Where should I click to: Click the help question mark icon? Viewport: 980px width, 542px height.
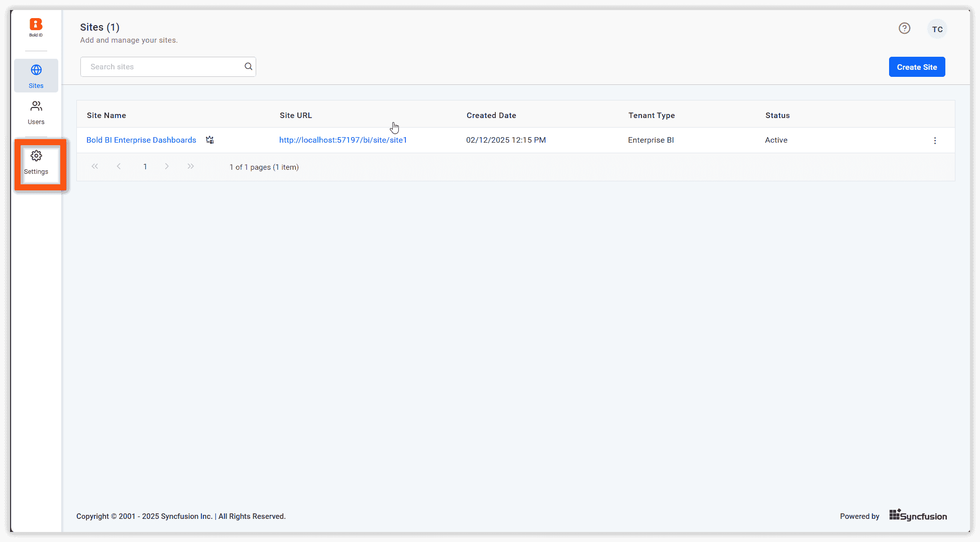pyautogui.click(x=904, y=29)
